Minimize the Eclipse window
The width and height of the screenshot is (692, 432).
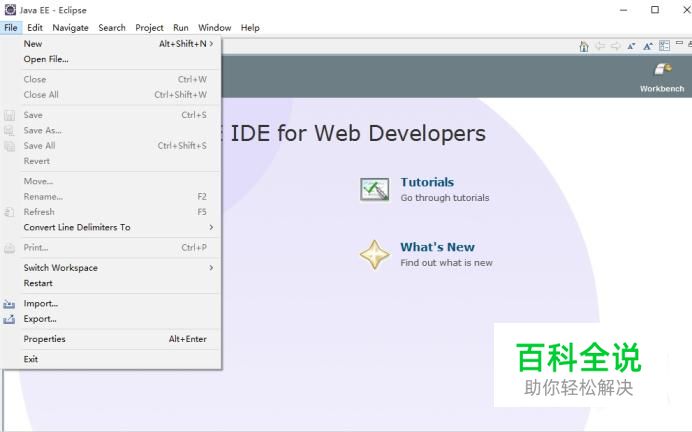click(x=623, y=10)
